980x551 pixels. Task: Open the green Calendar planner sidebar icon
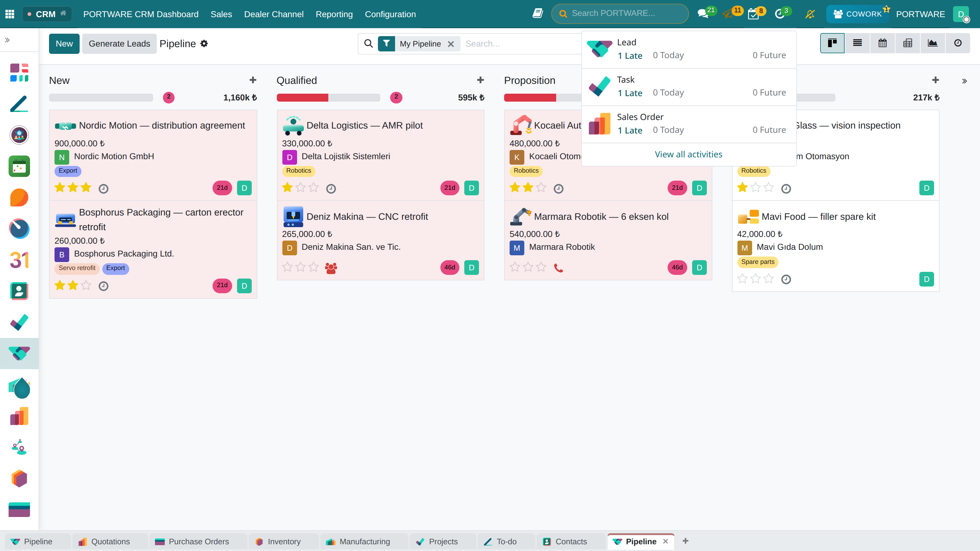pyautogui.click(x=19, y=166)
